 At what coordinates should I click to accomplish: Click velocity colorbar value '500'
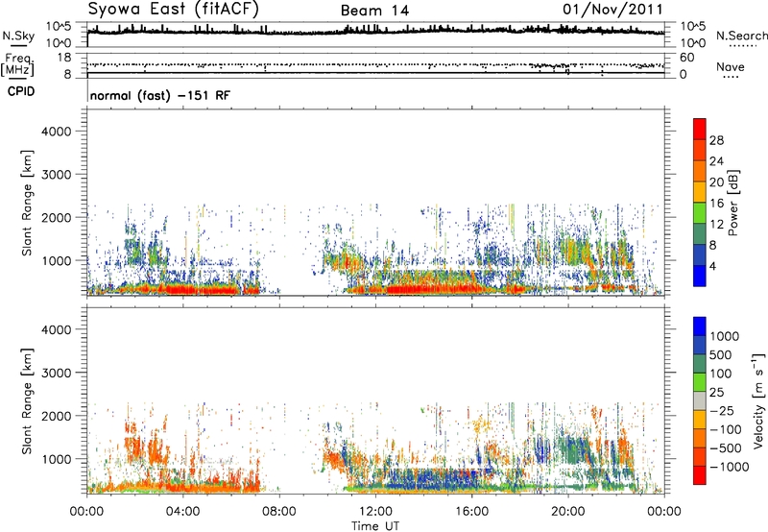[721, 354]
